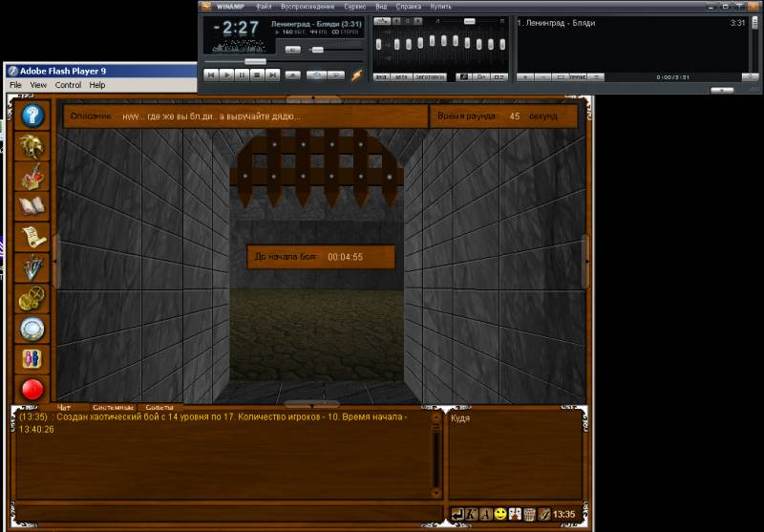Skip to next track in Winamp

(273, 75)
